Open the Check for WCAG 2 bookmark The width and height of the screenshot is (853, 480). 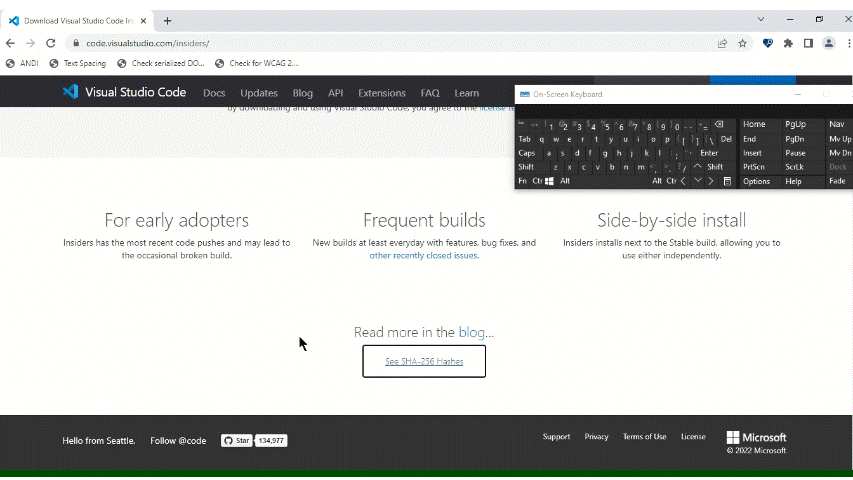[257, 63]
